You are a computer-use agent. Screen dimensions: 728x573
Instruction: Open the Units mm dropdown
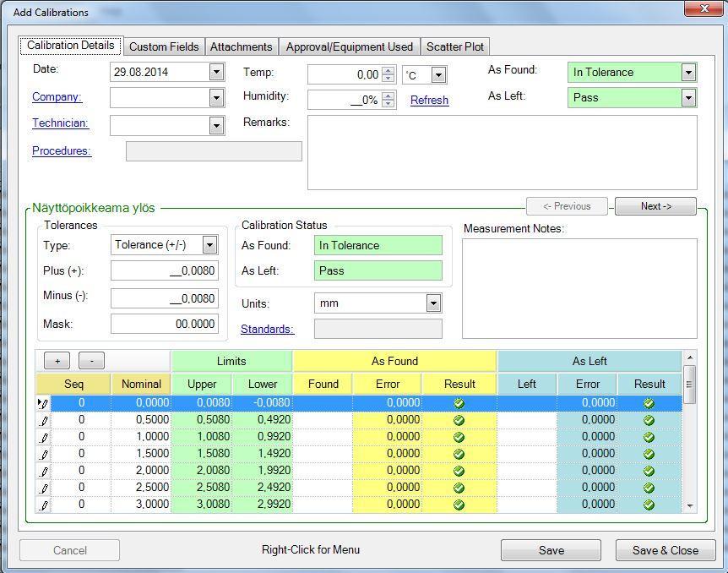click(x=433, y=303)
